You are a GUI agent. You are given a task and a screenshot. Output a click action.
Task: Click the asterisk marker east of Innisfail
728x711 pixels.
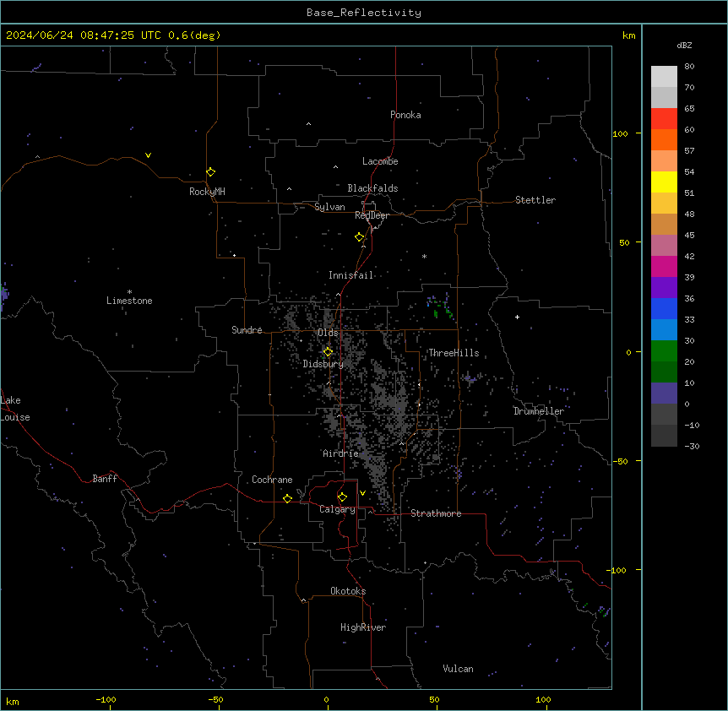424,256
